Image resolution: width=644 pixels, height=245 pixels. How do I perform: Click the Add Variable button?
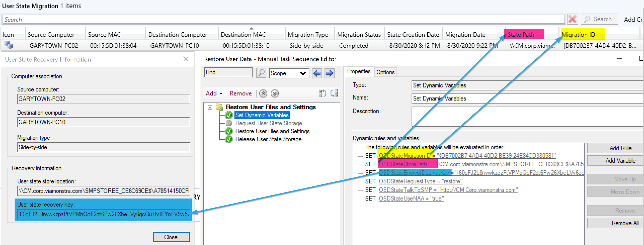(x=620, y=161)
